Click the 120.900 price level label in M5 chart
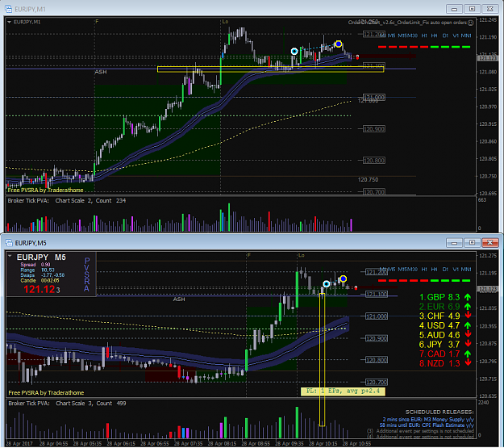Screen dimensions: 504x448 click(377, 338)
